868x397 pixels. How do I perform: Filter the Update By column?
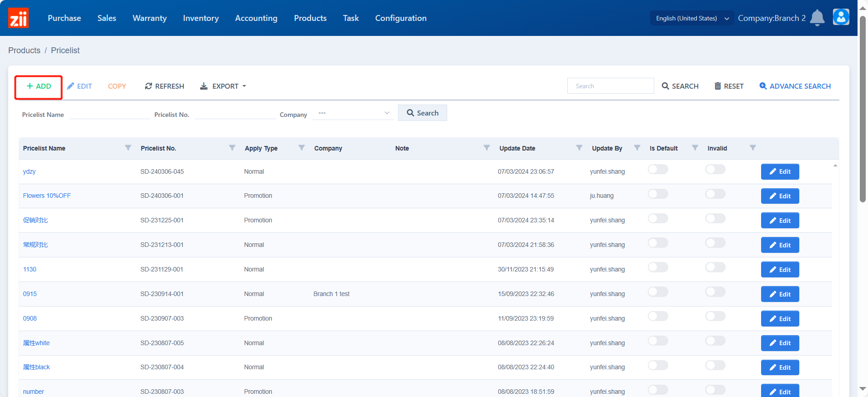(x=637, y=148)
